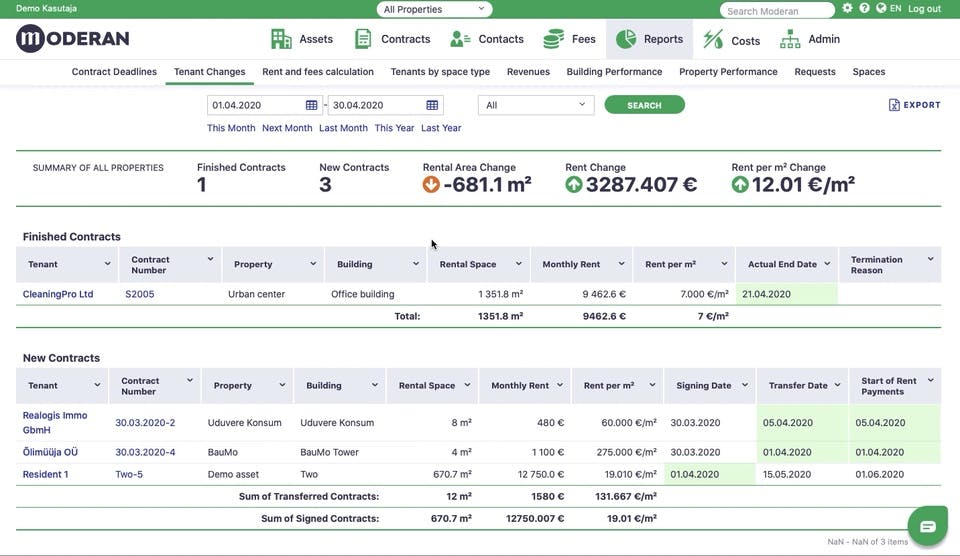960x556 pixels.
Task: Open contract S2005
Action: 140,294
